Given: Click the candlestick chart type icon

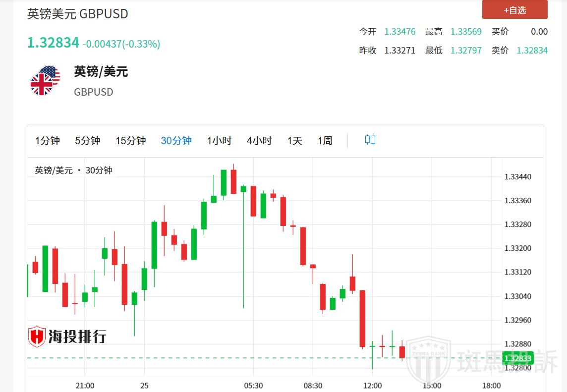Looking at the screenshot, I should pos(370,140).
